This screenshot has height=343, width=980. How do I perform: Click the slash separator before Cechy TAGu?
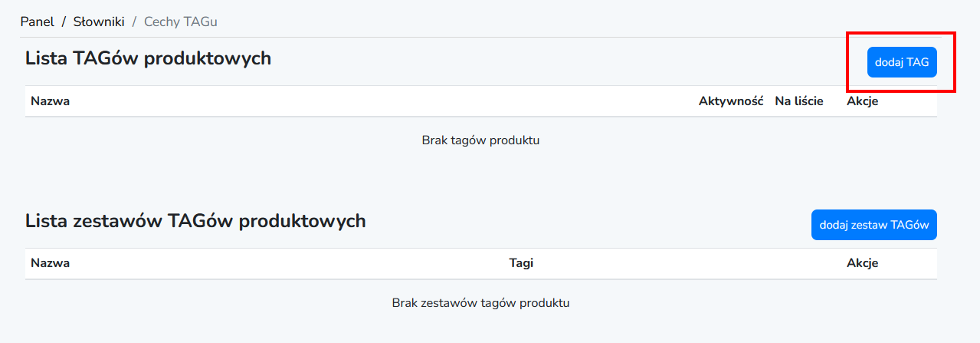pos(134,21)
